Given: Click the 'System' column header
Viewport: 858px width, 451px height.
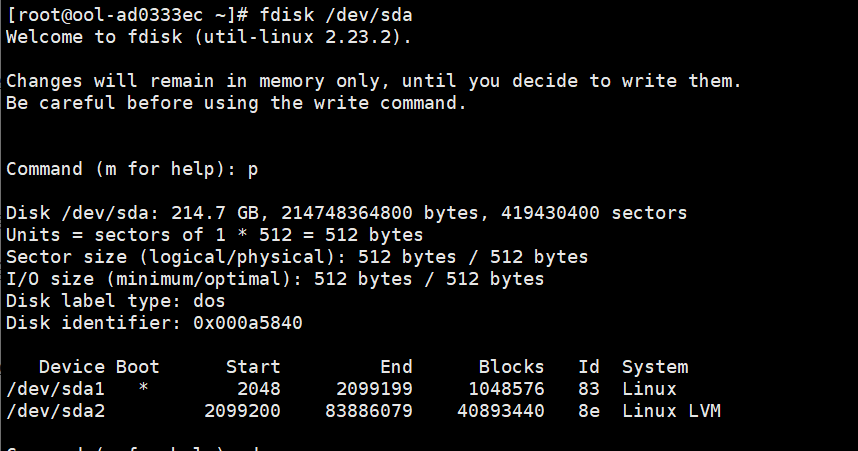Looking at the screenshot, I should 655,367.
